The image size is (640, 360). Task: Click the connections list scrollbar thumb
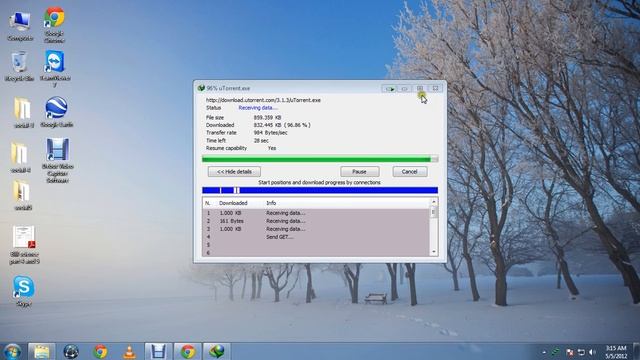(434, 212)
